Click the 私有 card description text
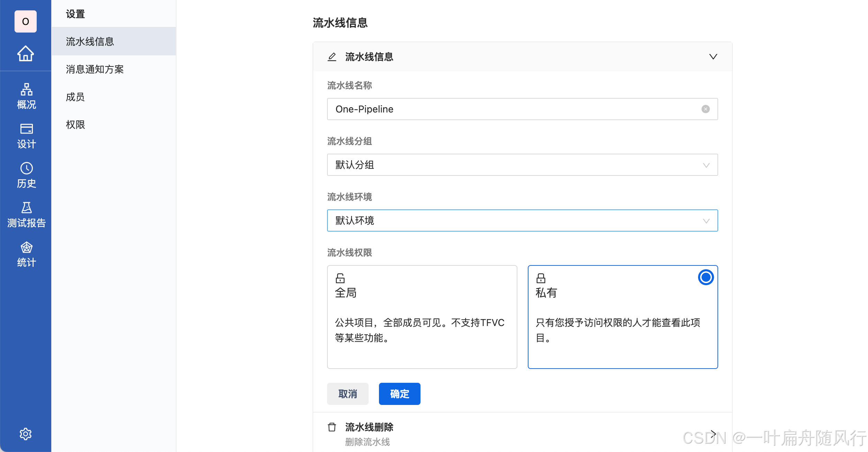The image size is (868, 452). (618, 330)
